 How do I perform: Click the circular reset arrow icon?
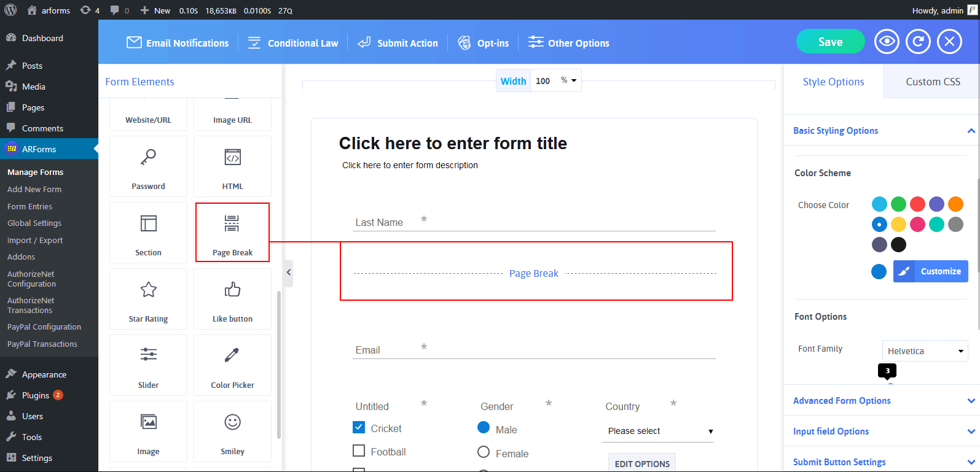918,42
